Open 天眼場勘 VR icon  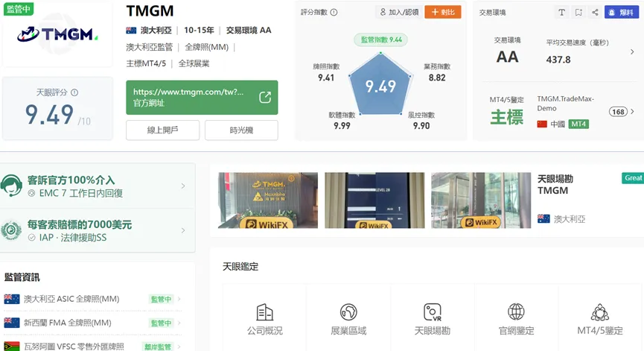point(433,312)
